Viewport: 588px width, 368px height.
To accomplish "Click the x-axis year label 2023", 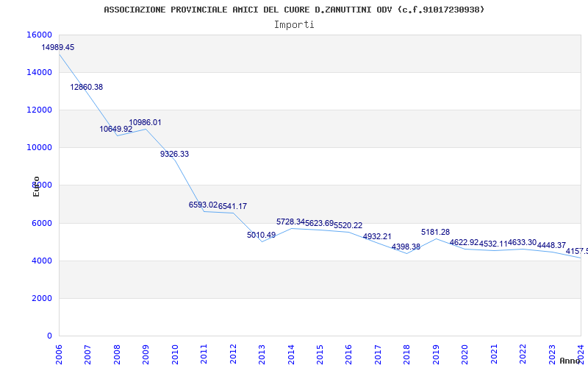I will (552, 355).
